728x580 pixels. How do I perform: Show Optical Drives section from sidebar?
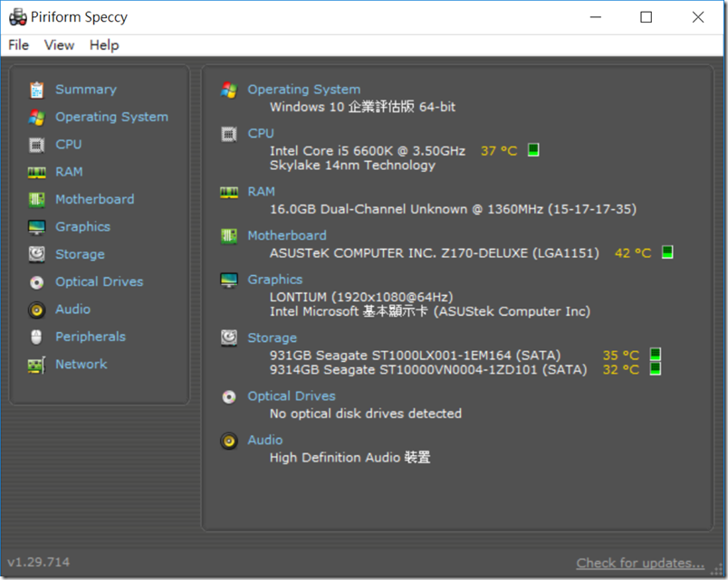pos(100,281)
